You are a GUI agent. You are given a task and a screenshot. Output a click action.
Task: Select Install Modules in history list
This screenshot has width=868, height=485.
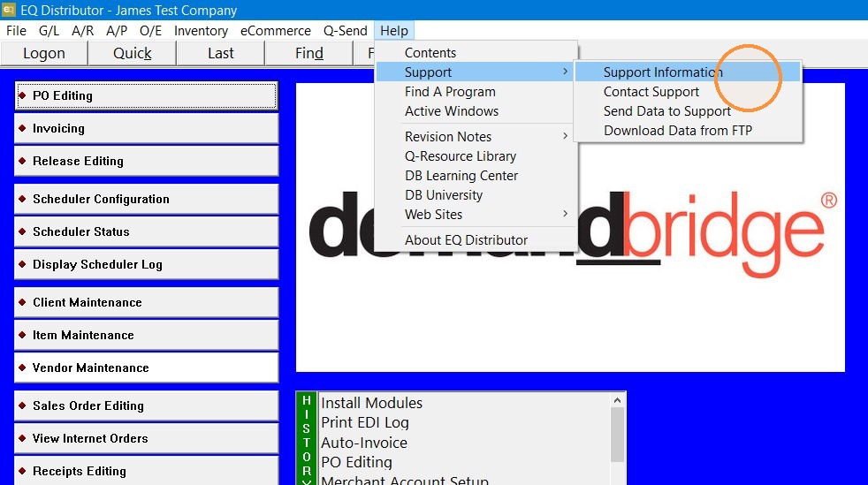tap(371, 403)
